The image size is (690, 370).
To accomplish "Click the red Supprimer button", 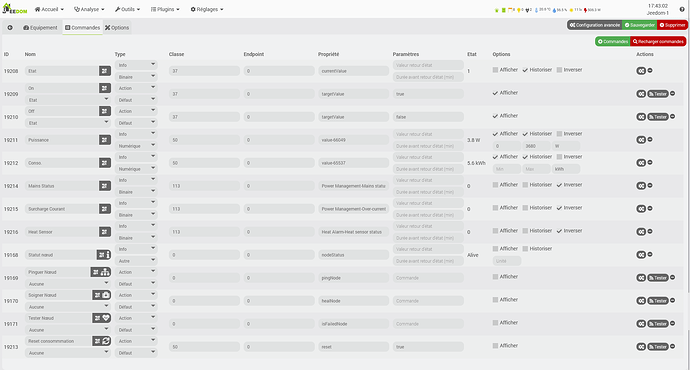I will coord(672,25).
